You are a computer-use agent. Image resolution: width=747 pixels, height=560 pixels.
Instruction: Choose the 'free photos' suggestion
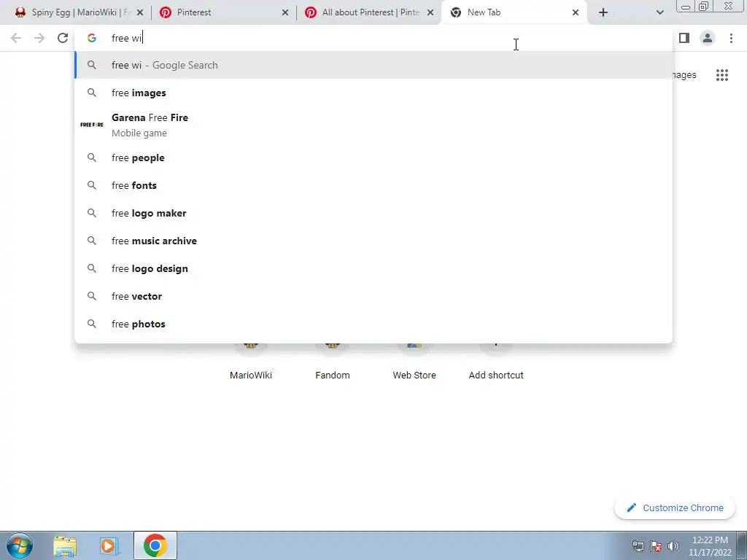[373, 323]
